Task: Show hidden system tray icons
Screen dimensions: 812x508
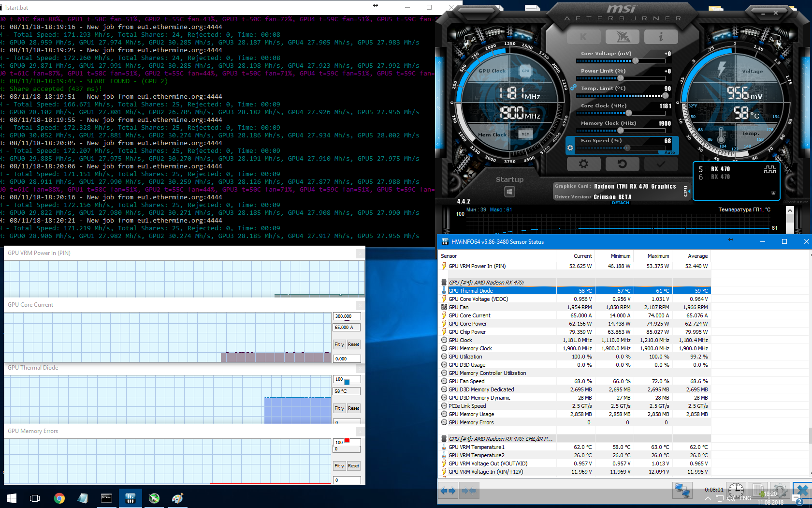Action: 708,498
